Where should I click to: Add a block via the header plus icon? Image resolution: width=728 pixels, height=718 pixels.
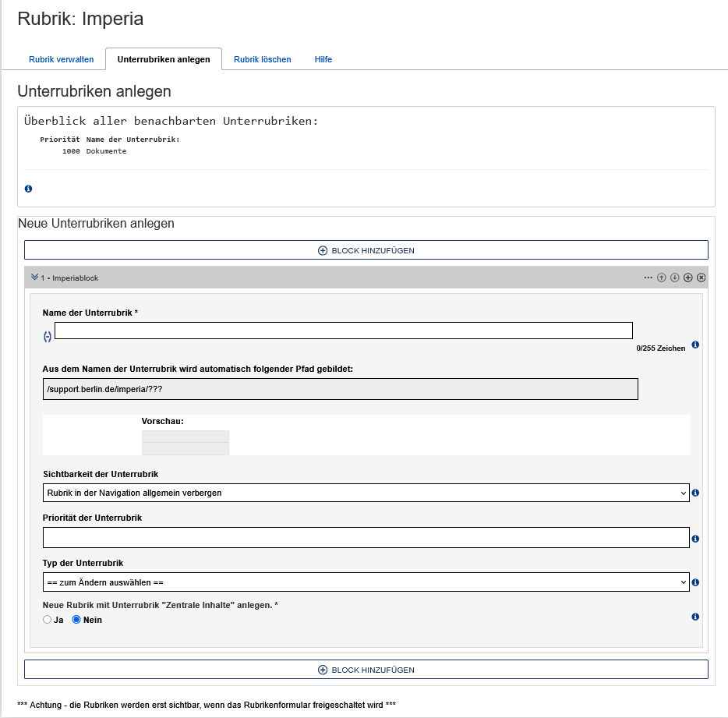[x=688, y=278]
